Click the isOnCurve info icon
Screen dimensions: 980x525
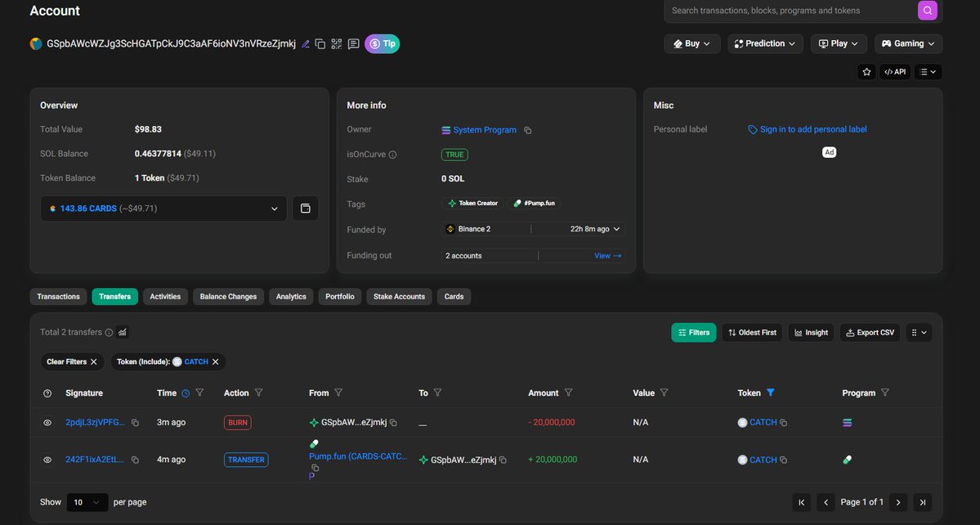pos(392,155)
